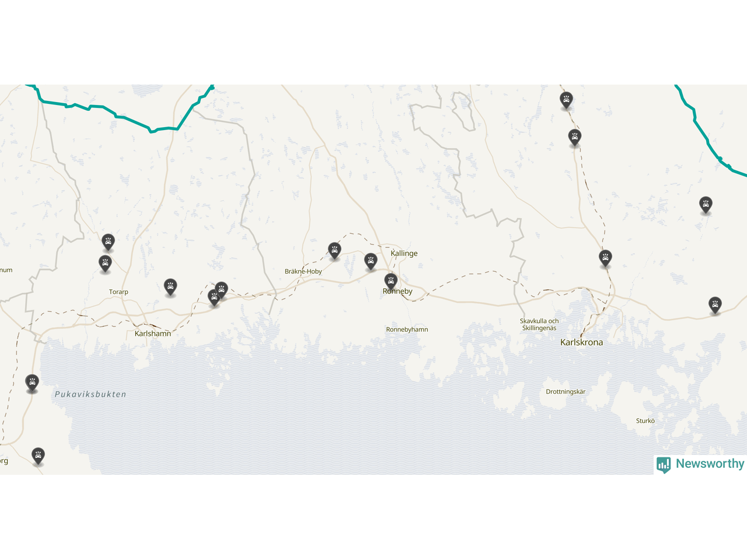The width and height of the screenshot is (747, 560).
Task: Click the car marker on Ronneby
Action: coord(391,281)
